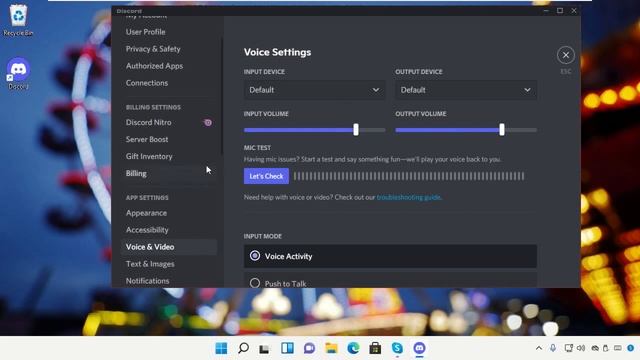The image size is (640, 360).
Task: Launch Microsoft Edge from the taskbar
Action: (353, 348)
